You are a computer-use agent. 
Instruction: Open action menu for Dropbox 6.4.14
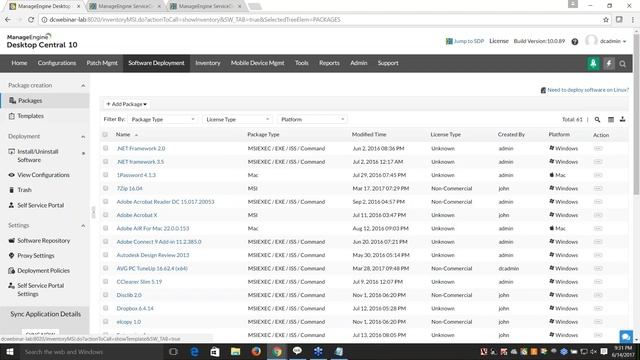598,308
